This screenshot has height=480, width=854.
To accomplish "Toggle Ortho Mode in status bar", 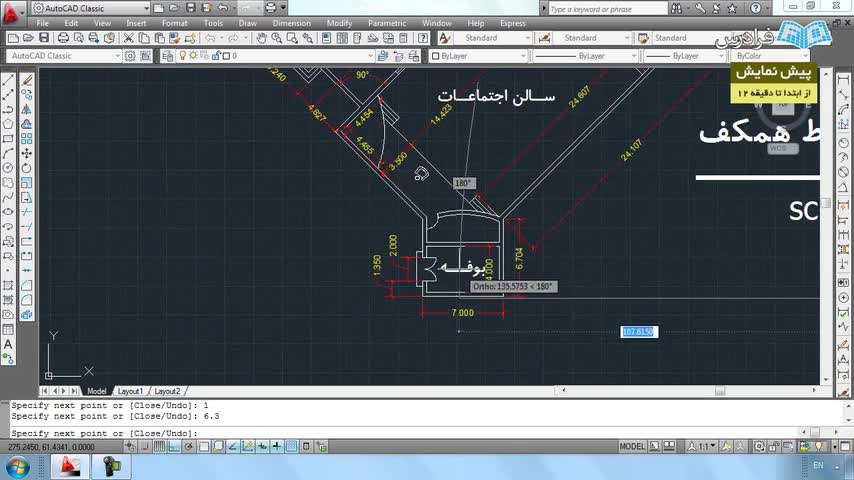I will point(174,447).
